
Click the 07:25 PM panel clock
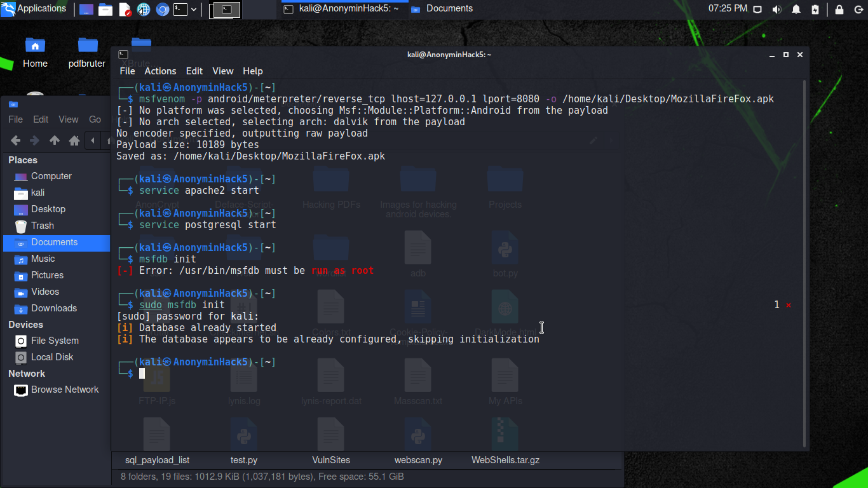(x=728, y=8)
